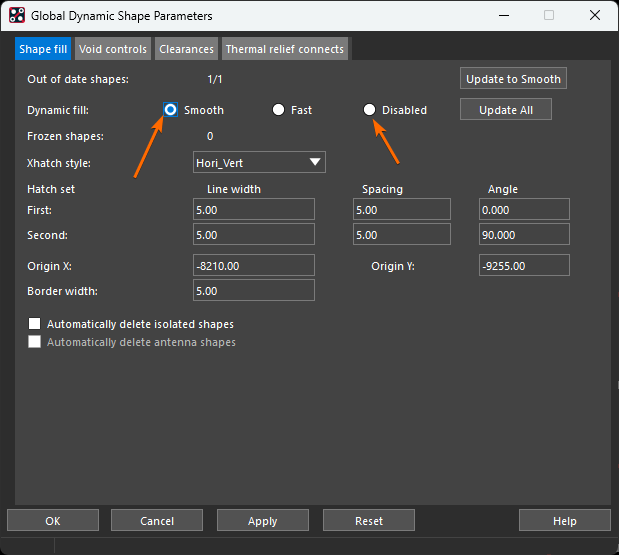Click the Origin X input field
Image resolution: width=619 pixels, height=555 pixels.
(254, 265)
